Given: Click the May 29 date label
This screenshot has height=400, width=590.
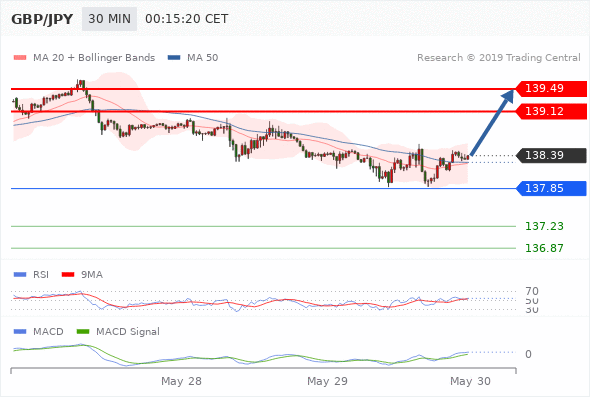Looking at the screenshot, I should click(327, 382).
